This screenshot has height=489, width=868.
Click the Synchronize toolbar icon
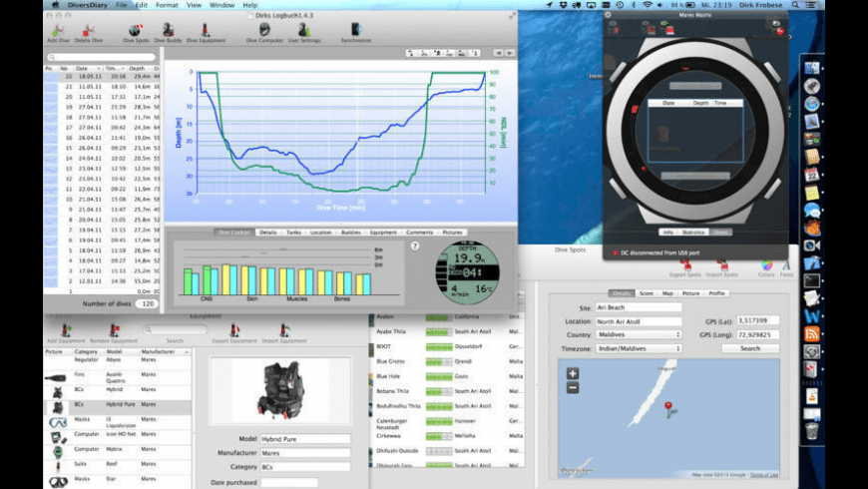(356, 30)
